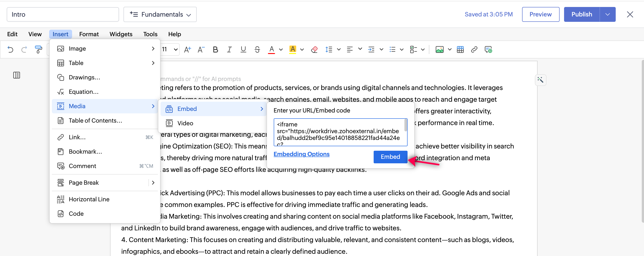
Task: Select the format painter icon
Action: (38, 49)
